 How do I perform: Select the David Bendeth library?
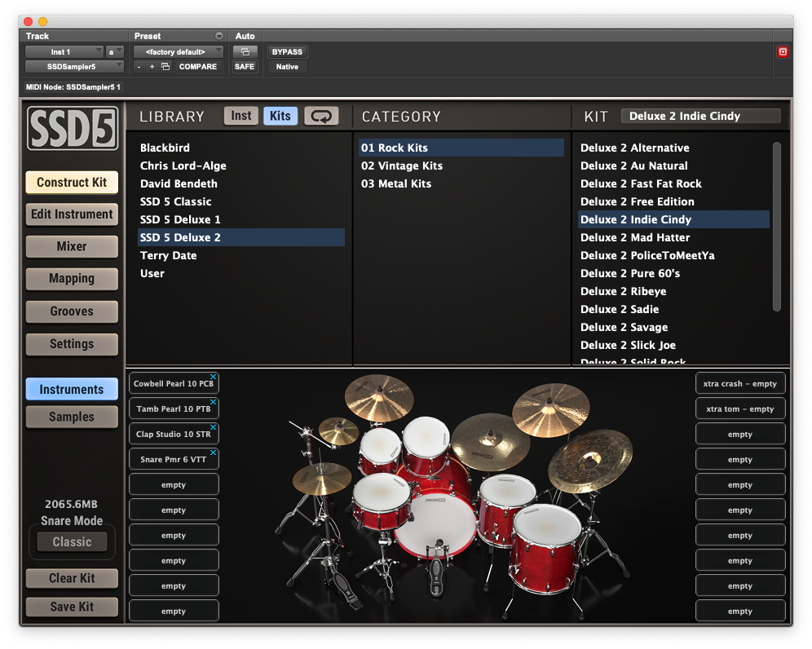[241, 183]
